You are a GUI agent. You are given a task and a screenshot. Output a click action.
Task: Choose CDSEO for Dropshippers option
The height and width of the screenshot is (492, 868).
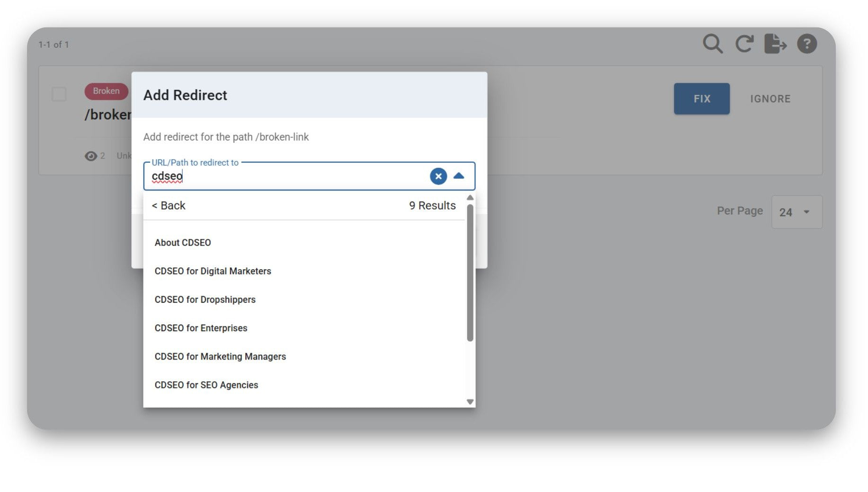(205, 299)
